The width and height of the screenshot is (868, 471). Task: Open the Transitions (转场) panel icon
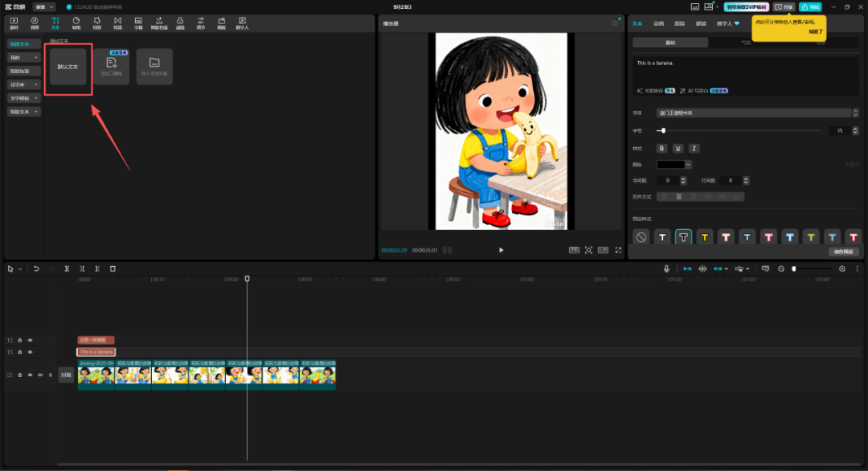click(117, 23)
